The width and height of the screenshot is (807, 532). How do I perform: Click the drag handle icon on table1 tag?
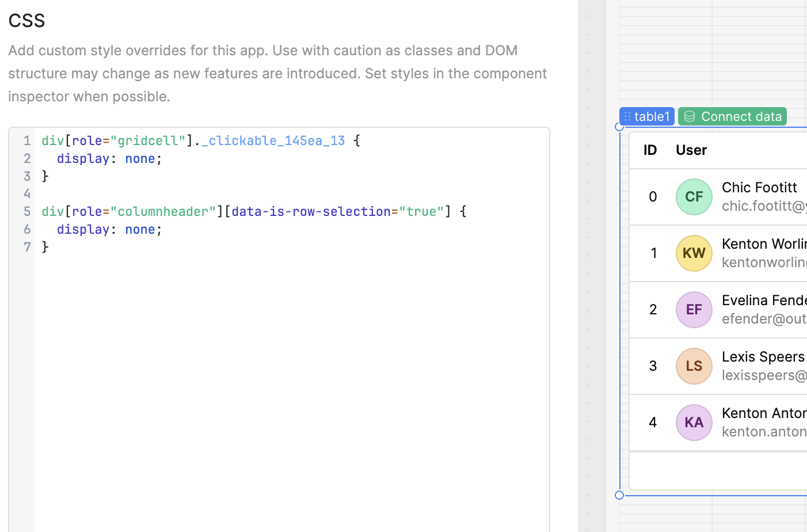627,116
